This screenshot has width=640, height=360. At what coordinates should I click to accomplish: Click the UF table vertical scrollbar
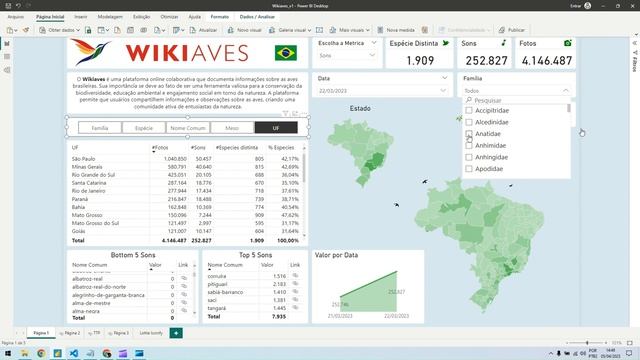point(304,167)
